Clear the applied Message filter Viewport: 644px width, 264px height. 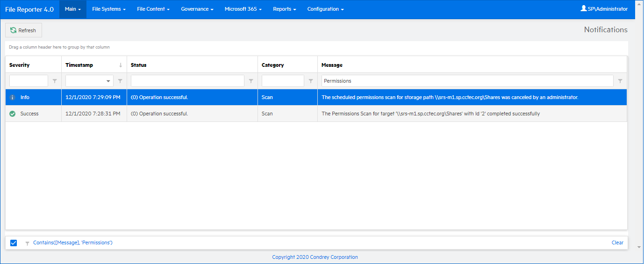[x=617, y=243]
